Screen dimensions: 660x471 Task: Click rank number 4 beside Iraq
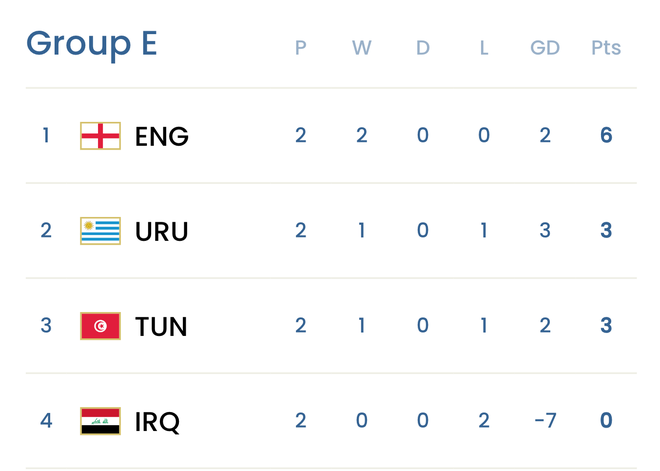coord(46,420)
